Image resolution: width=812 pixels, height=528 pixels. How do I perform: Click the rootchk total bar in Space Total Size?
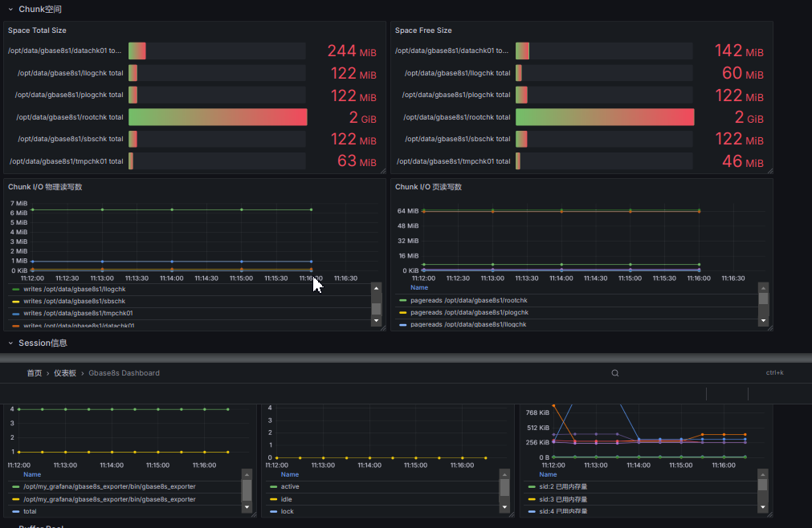click(218, 117)
